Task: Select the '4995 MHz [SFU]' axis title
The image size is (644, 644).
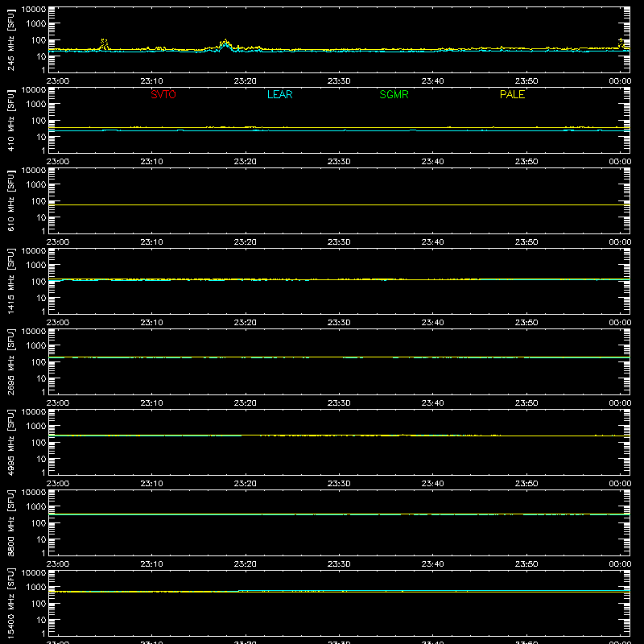Action: tap(10, 442)
